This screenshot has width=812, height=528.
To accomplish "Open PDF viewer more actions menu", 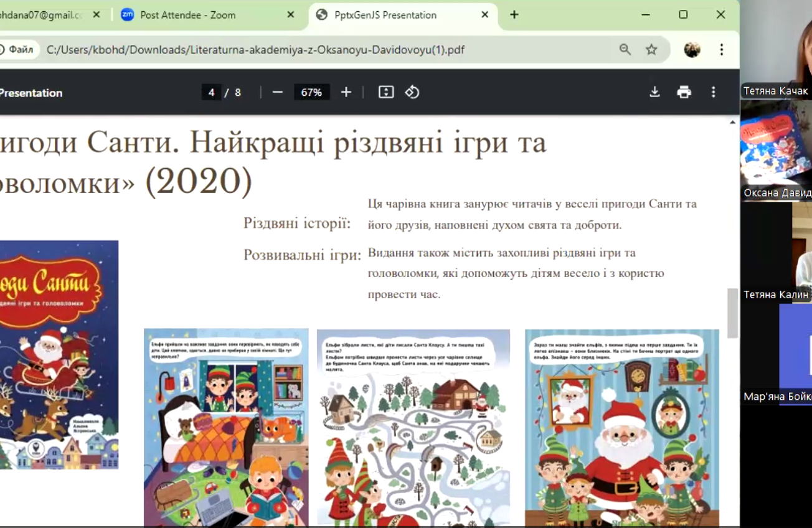I will pos(714,92).
